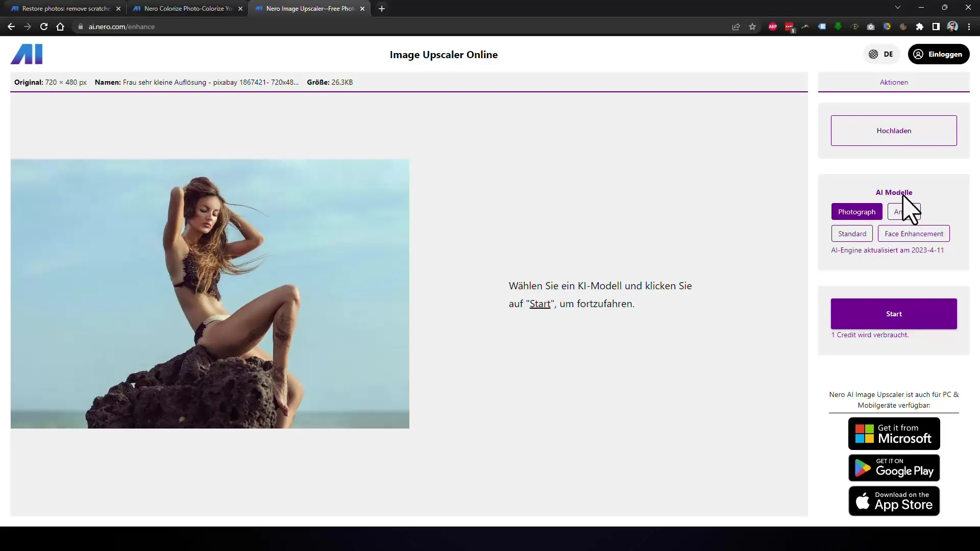Click the Microsoft Store download icon
This screenshot has height=551, width=980.
point(894,433)
